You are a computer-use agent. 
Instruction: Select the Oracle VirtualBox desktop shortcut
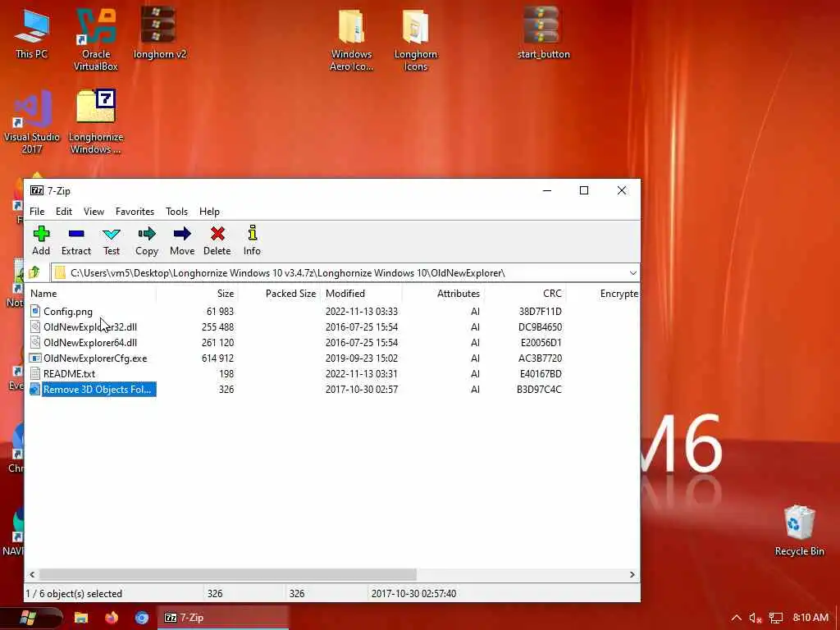pos(96,39)
